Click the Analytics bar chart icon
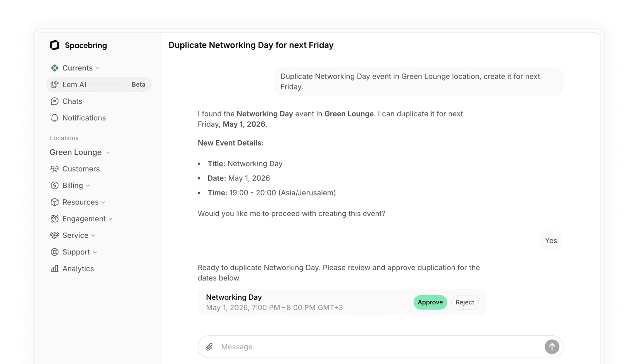Viewport: 639px width, 364px height. point(55,269)
